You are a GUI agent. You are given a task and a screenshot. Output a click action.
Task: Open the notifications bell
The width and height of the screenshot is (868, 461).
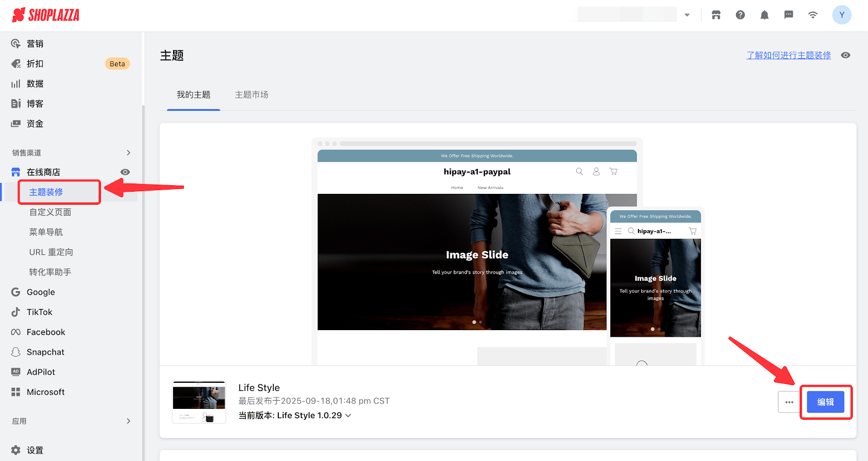(764, 15)
